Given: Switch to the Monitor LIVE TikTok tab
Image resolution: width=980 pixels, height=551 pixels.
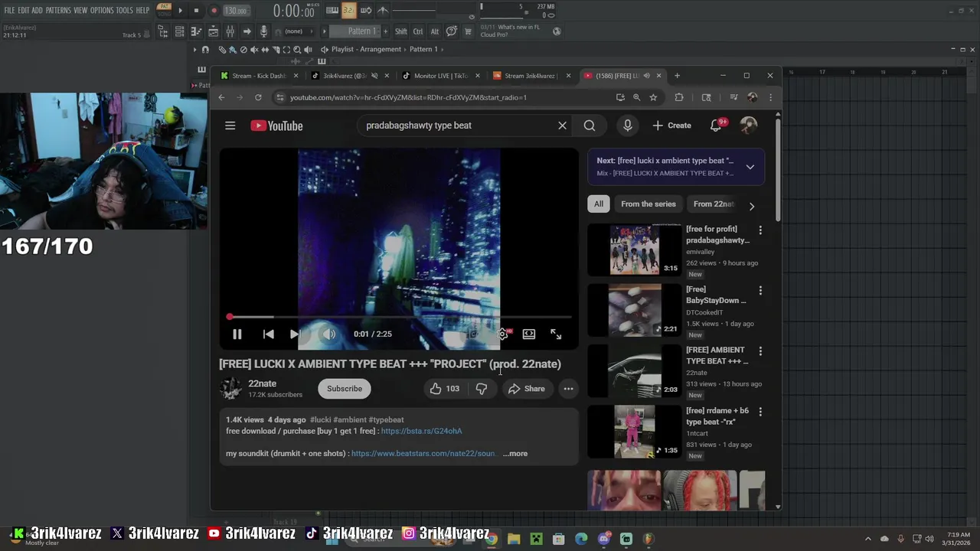Looking at the screenshot, I should pos(440,76).
